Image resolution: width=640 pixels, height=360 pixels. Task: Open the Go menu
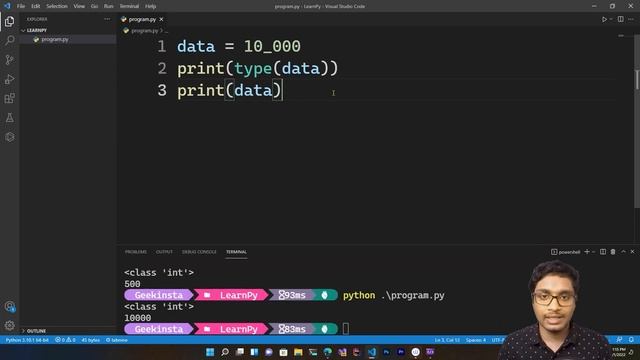[94, 6]
